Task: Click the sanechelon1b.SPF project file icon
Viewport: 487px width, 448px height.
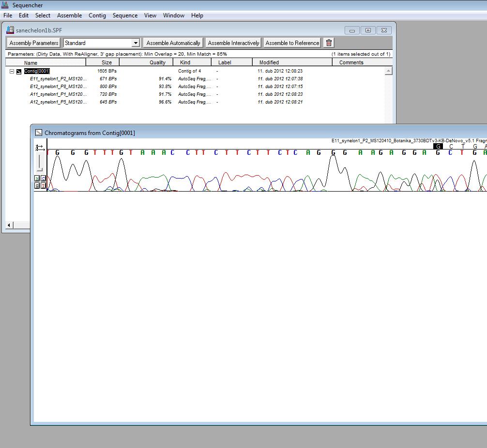Action: coord(10,30)
